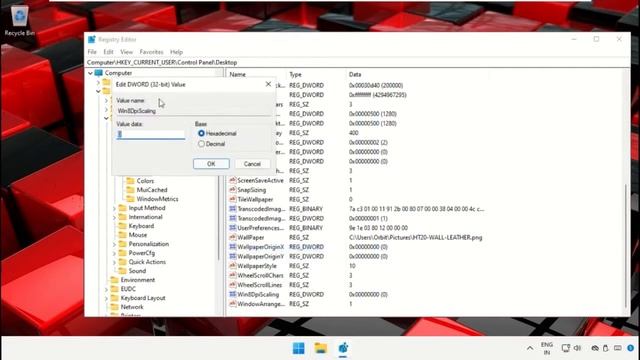This screenshot has width=640, height=360.
Task: Expand the Input Method key
Action: click(114, 208)
